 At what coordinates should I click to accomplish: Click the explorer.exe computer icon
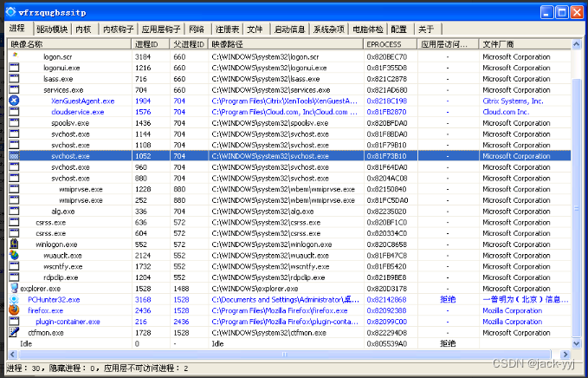(14, 289)
